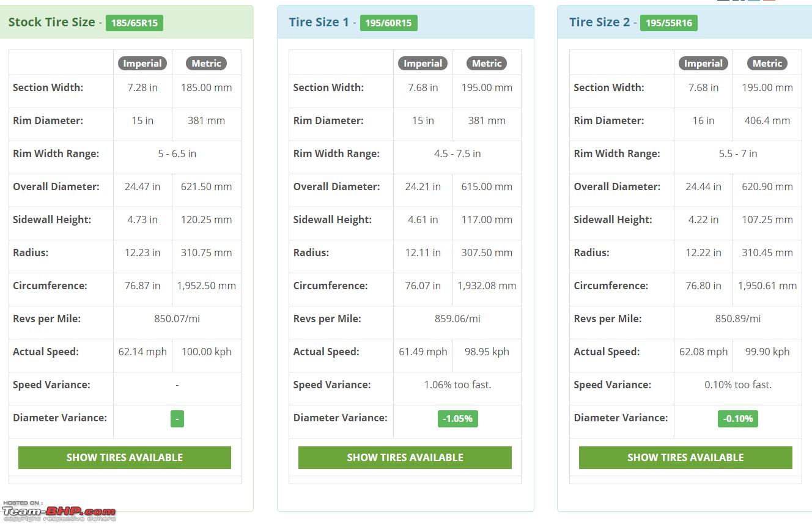Click the 61.49 mph actual speed value
812x524 pixels.
click(x=423, y=352)
